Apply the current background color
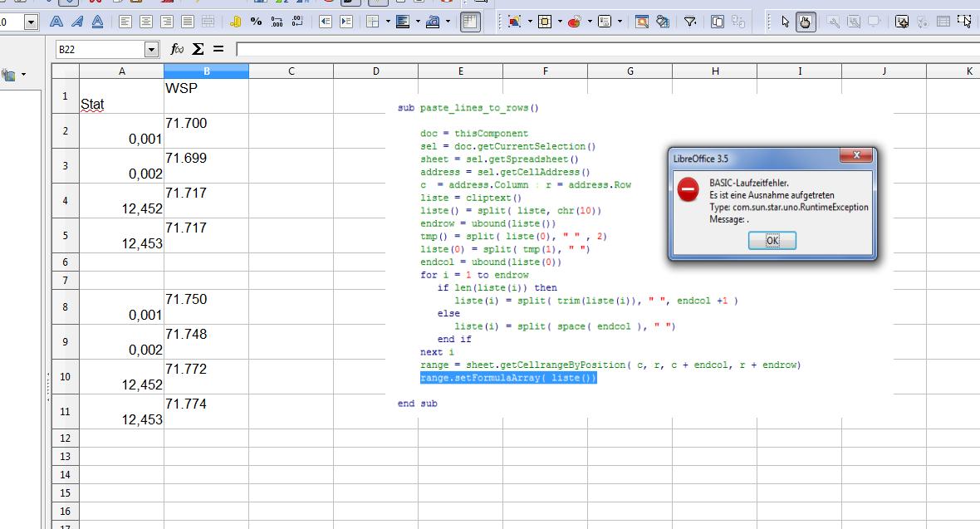This screenshot has width=980, height=529. click(403, 22)
